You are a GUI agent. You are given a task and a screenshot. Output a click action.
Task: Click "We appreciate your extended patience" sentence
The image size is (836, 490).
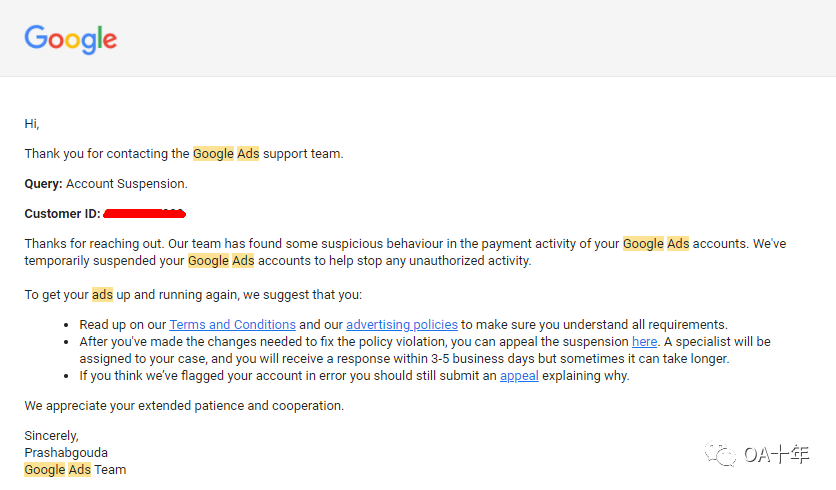pyautogui.click(x=184, y=406)
